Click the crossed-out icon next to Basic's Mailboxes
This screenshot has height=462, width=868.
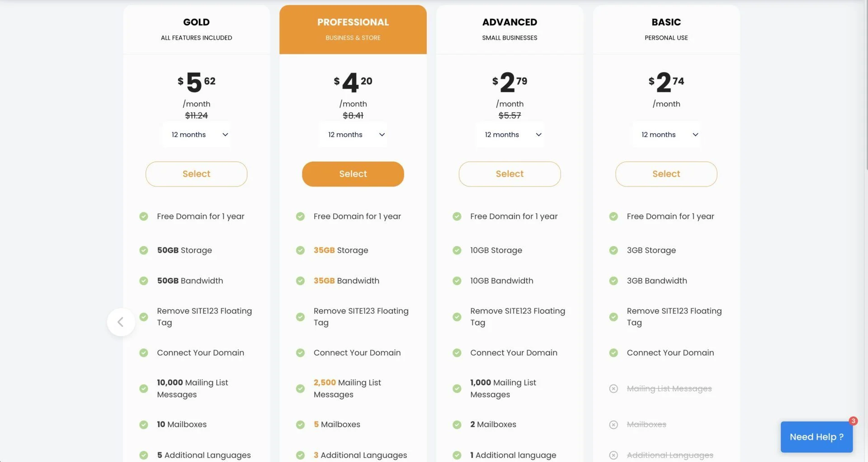pos(613,424)
